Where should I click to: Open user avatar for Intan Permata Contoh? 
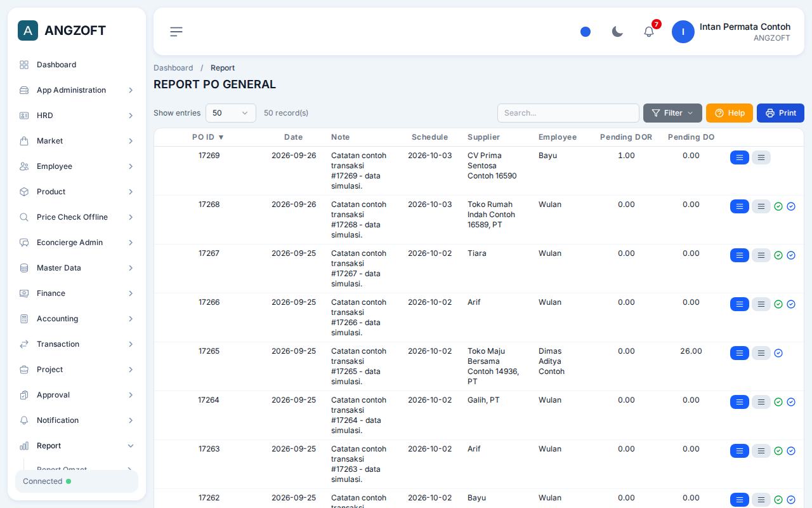tap(683, 32)
